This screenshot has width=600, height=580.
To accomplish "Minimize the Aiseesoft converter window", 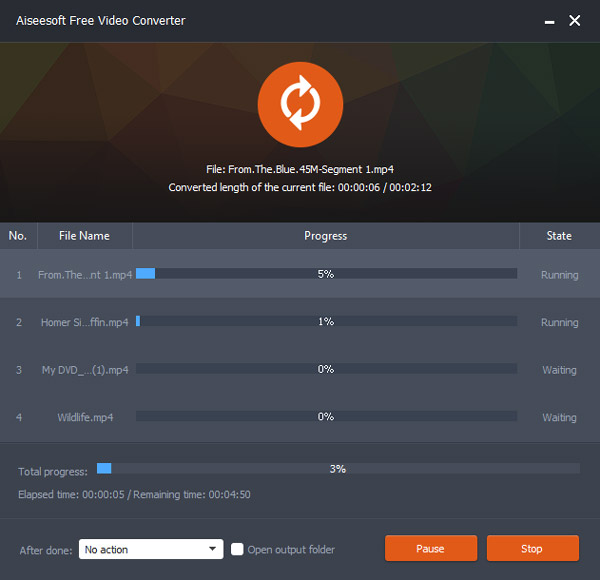I will tap(549, 21).
